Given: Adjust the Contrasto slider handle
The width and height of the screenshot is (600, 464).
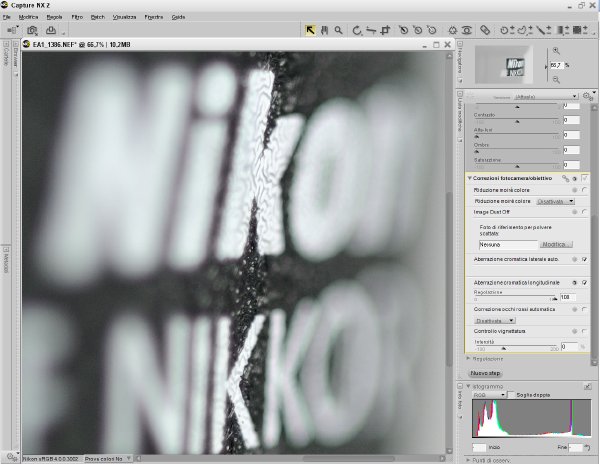Looking at the screenshot, I should 517,122.
